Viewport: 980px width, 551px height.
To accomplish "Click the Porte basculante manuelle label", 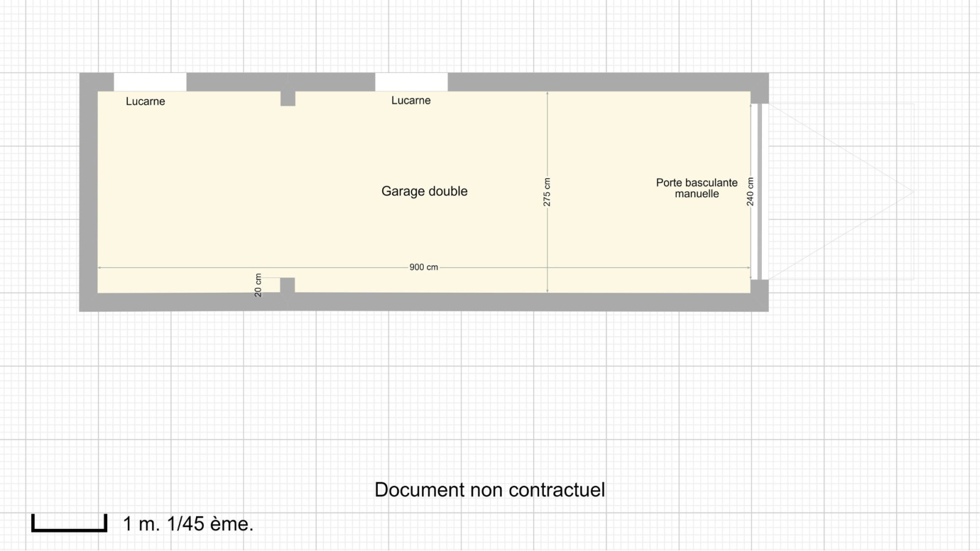I will pyautogui.click(x=696, y=188).
